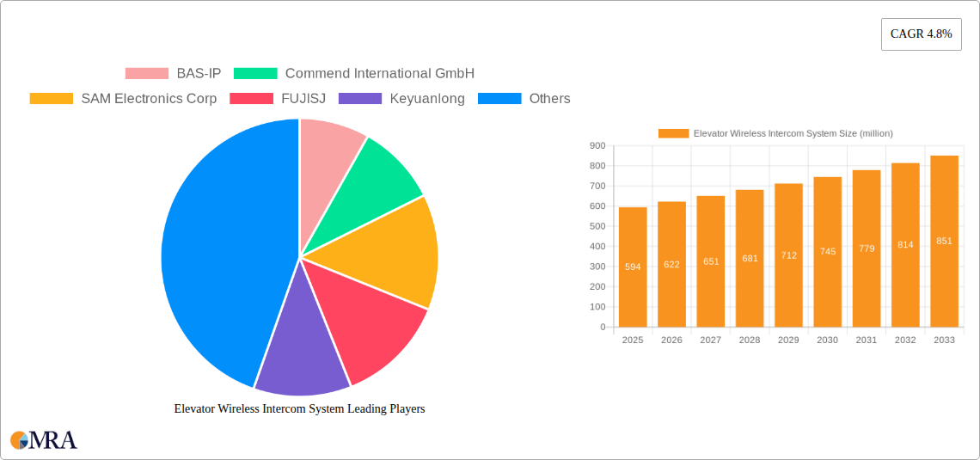Click the Commend International GmbH legend label

point(380,73)
